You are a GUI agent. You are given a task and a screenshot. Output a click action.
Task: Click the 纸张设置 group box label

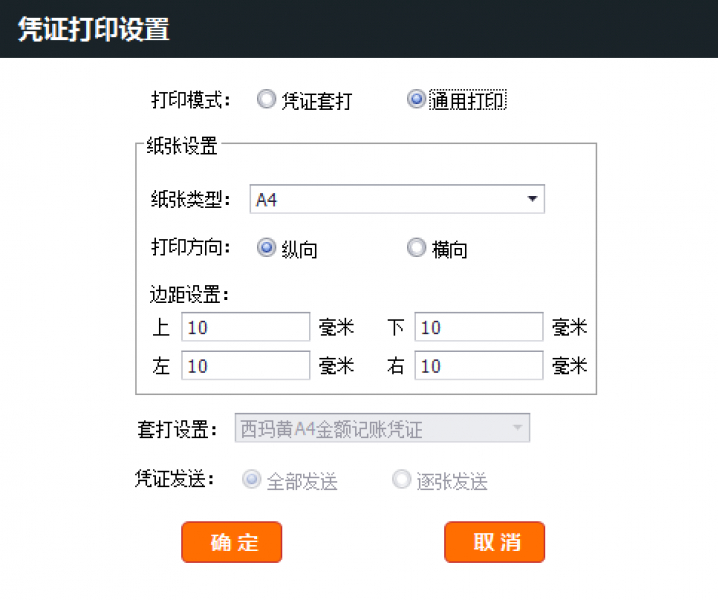[182, 147]
